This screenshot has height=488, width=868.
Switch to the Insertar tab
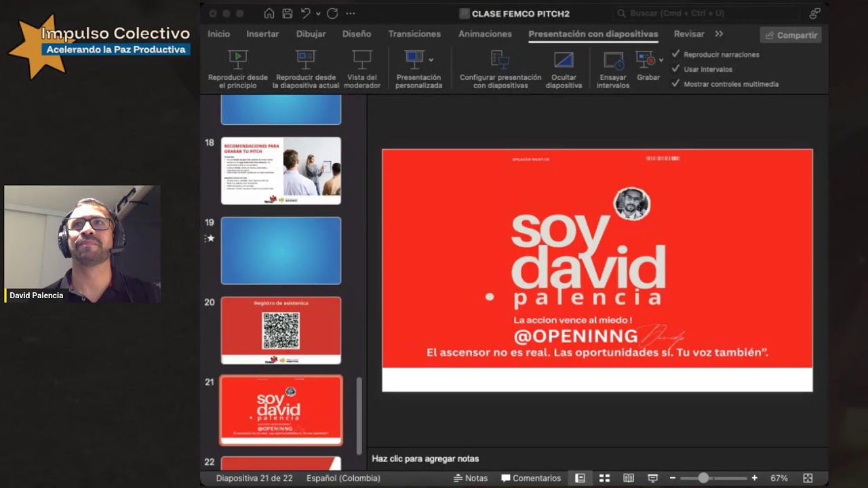pyautogui.click(x=262, y=33)
